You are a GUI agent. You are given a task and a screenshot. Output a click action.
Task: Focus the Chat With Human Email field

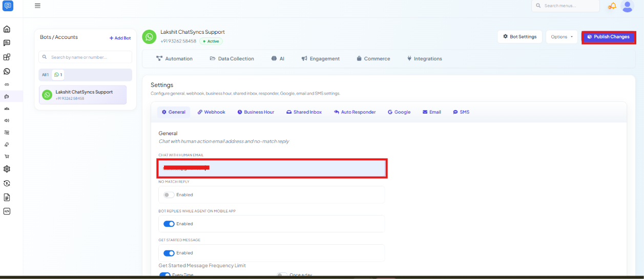[272, 168]
